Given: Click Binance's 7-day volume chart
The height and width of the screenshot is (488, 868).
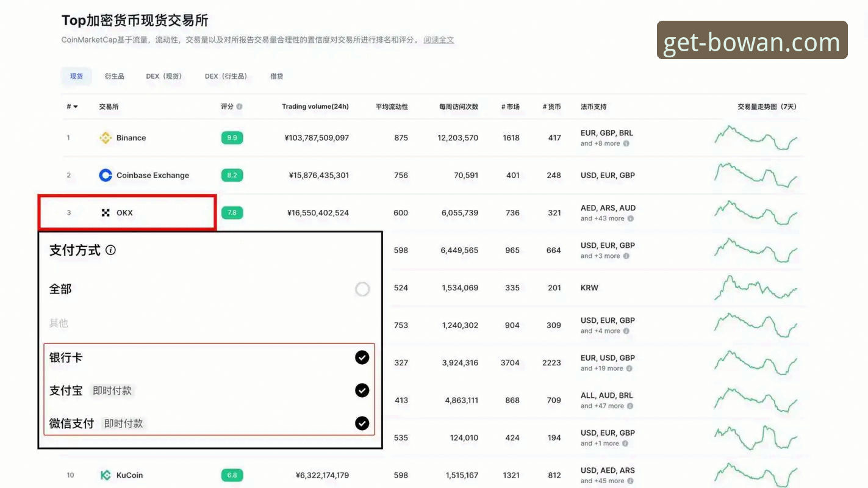Looking at the screenshot, I should coord(756,138).
